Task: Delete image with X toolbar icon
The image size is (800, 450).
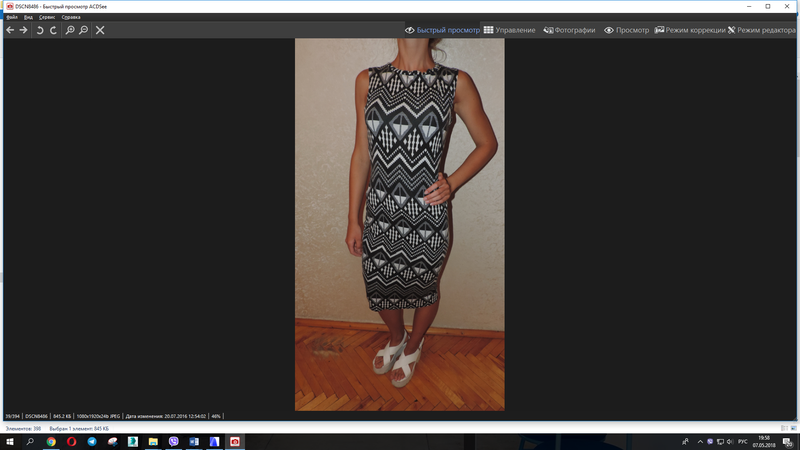Action: click(100, 30)
